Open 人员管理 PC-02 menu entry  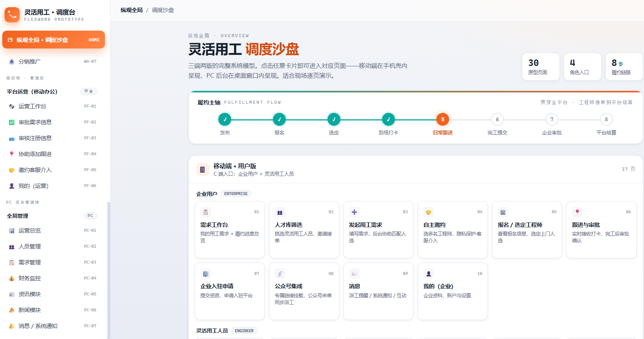pos(53,247)
